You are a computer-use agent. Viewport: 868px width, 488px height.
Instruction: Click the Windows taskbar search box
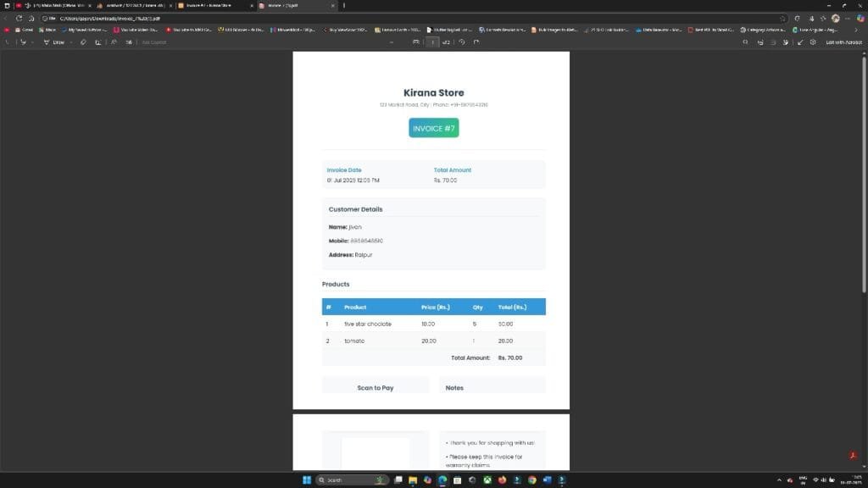348,480
